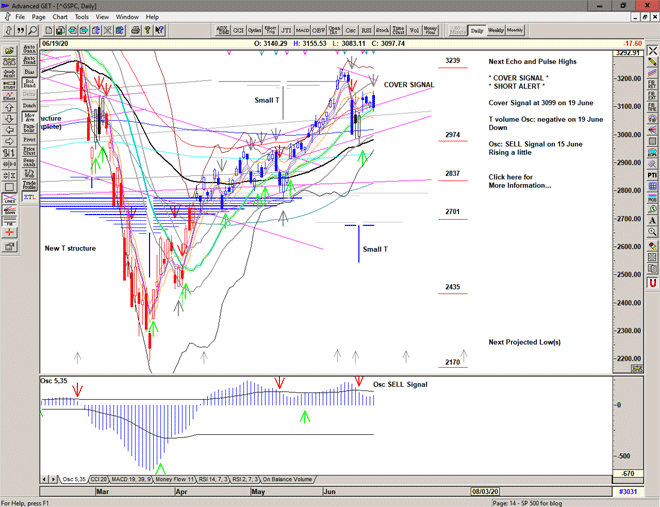Click 'Click here for More Information...' text

pyautogui.click(x=519, y=181)
